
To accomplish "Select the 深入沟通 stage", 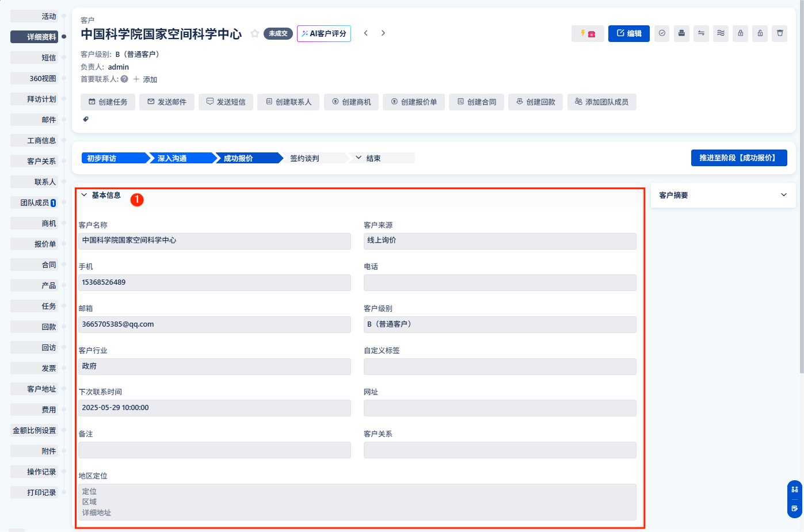I will [182, 158].
